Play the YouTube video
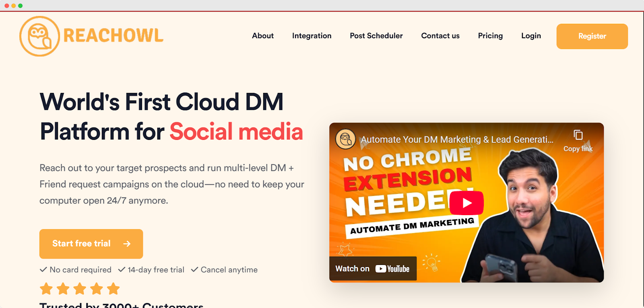 (466, 203)
